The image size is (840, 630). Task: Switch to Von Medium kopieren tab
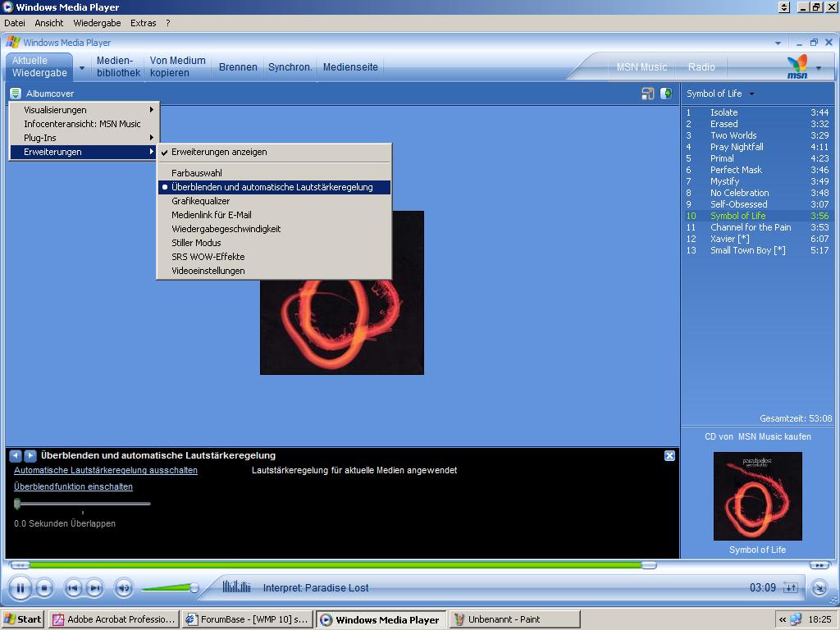[178, 66]
